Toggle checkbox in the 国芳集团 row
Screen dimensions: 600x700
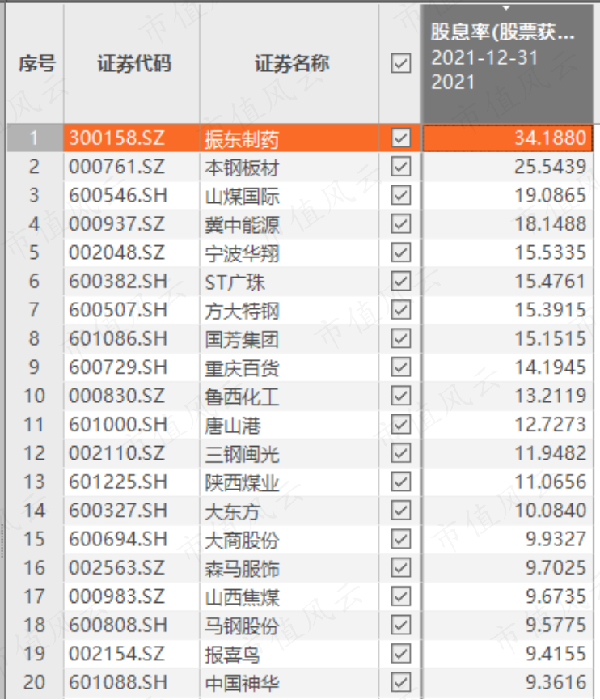(x=400, y=338)
